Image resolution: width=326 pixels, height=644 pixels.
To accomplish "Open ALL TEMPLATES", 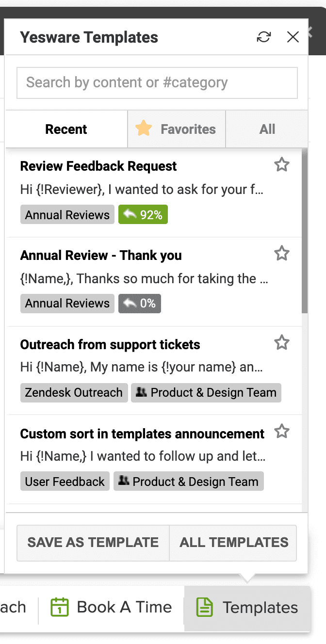I will coord(234,542).
